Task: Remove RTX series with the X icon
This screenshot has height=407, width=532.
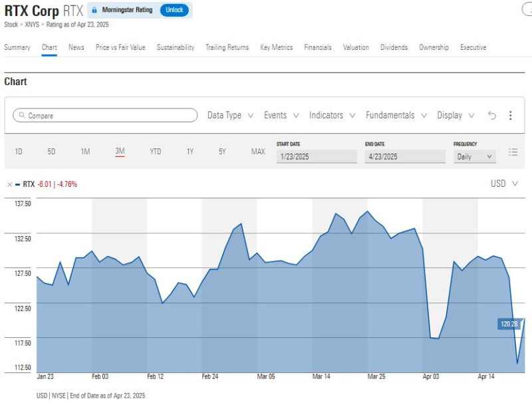Action: point(9,184)
